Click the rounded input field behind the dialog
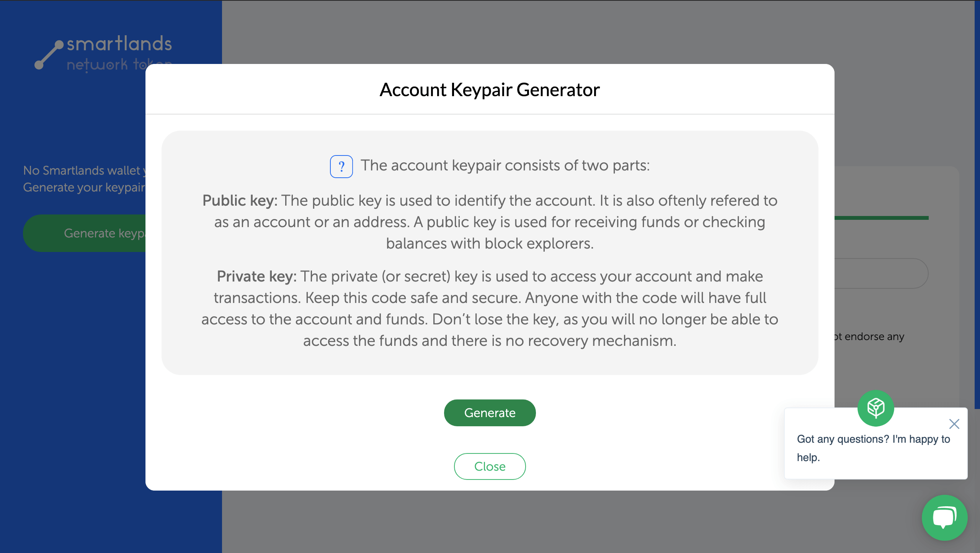980x553 pixels. (x=881, y=273)
